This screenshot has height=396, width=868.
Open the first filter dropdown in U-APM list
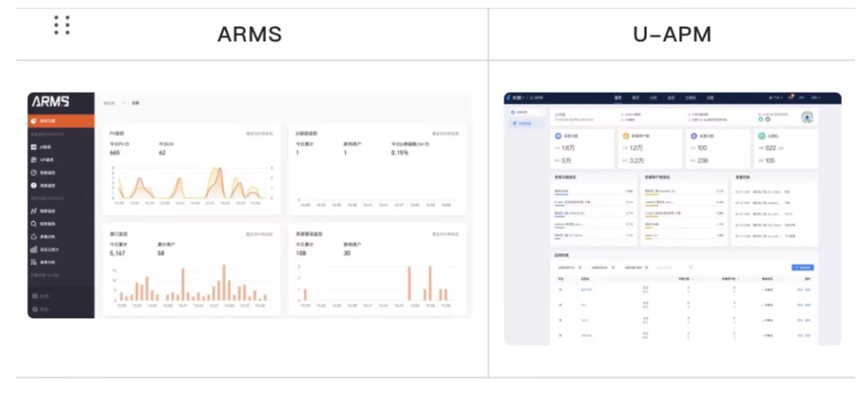pos(570,267)
